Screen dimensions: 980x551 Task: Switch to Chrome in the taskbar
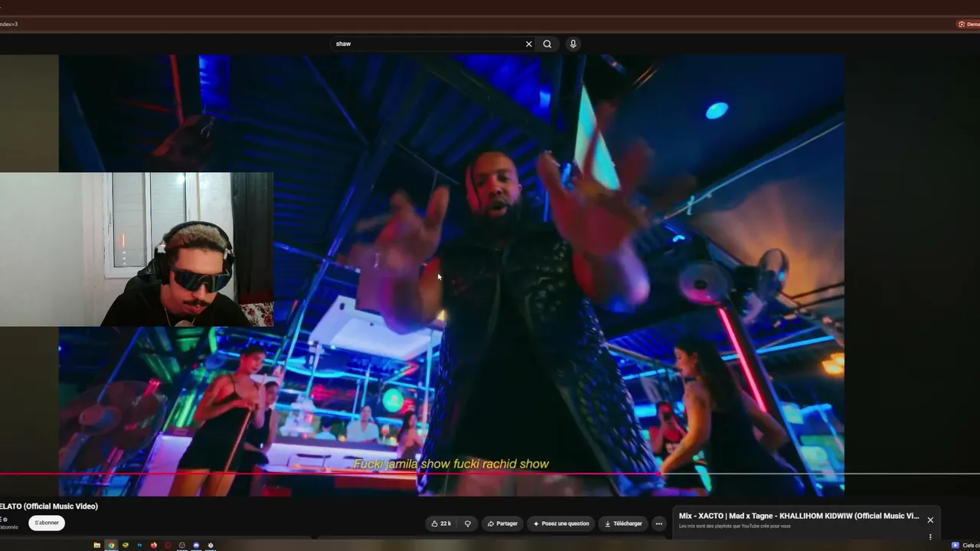click(x=111, y=545)
